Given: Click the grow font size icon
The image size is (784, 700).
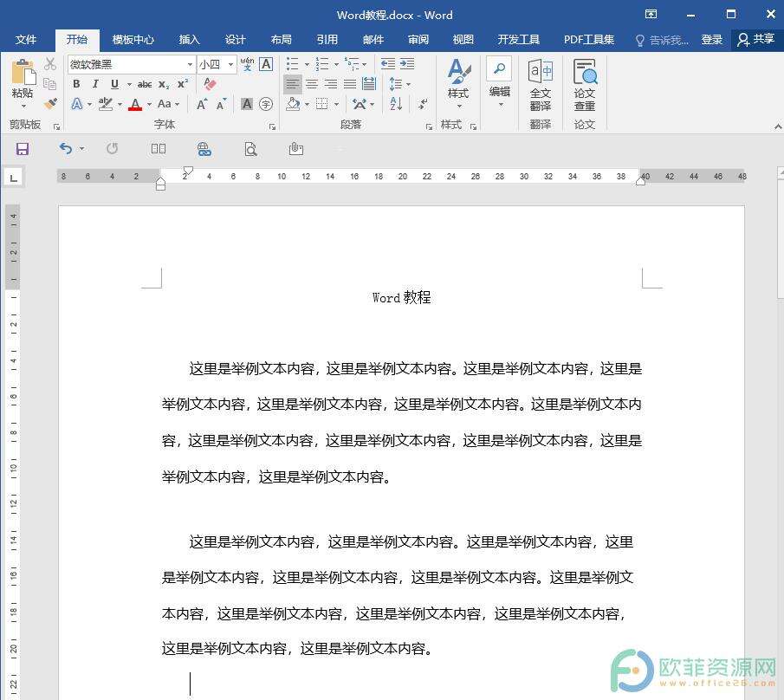Looking at the screenshot, I should pyautogui.click(x=202, y=104).
